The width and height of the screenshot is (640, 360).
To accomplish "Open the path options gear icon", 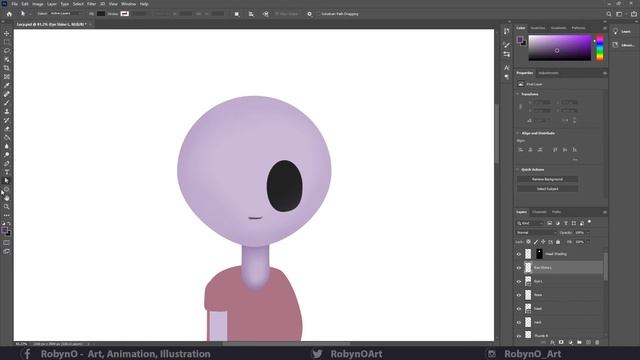I will tap(309, 14).
